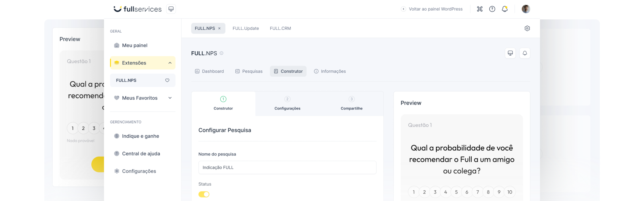
Task: Select rating 5 in the preview
Action: tap(456, 192)
